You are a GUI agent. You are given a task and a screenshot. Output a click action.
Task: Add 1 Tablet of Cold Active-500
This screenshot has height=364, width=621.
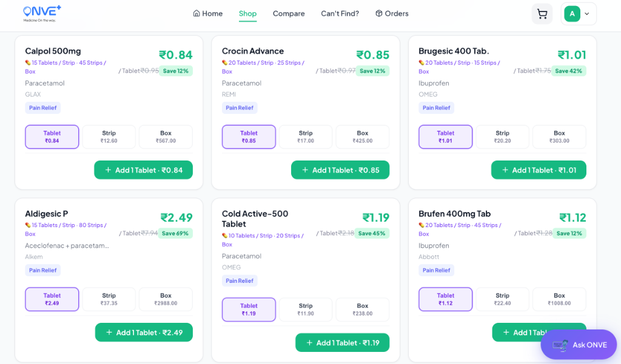[x=342, y=343]
